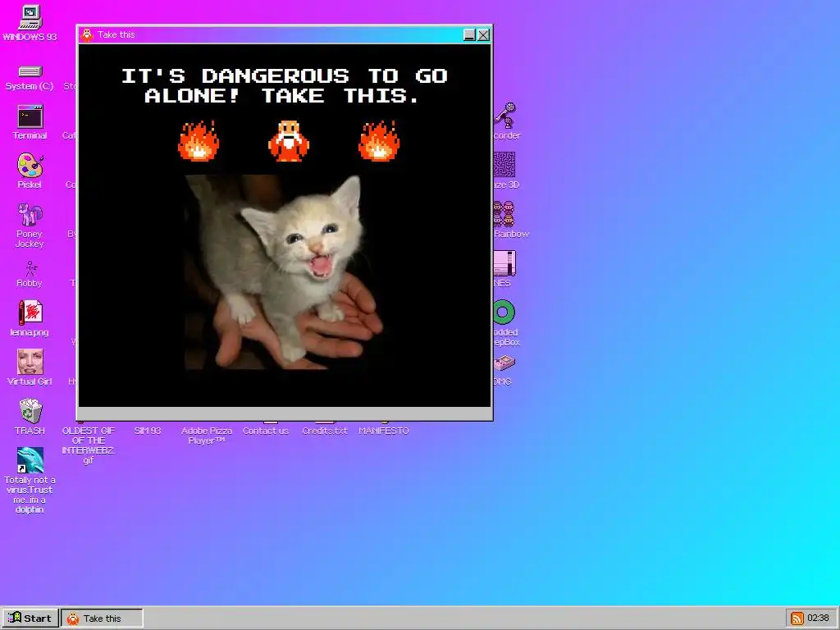Launch the Terminal desktop icon
Image resolution: width=840 pixels, height=630 pixels.
tap(30, 116)
